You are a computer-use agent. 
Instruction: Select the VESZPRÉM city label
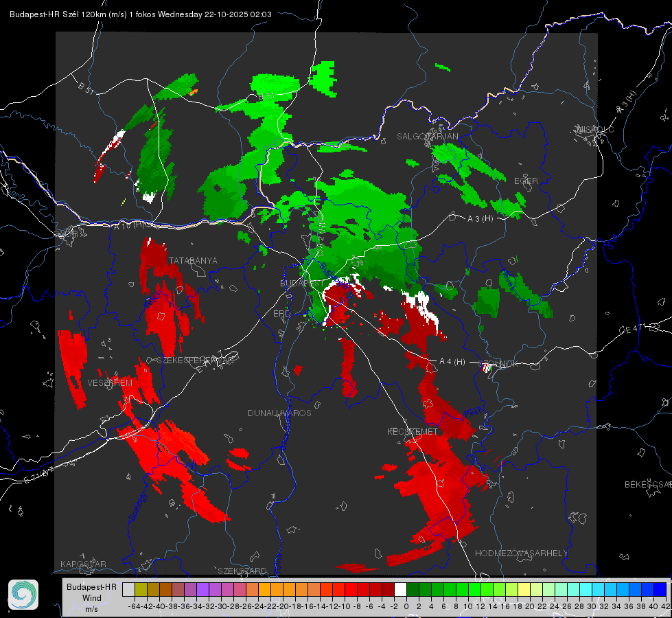[110, 383]
